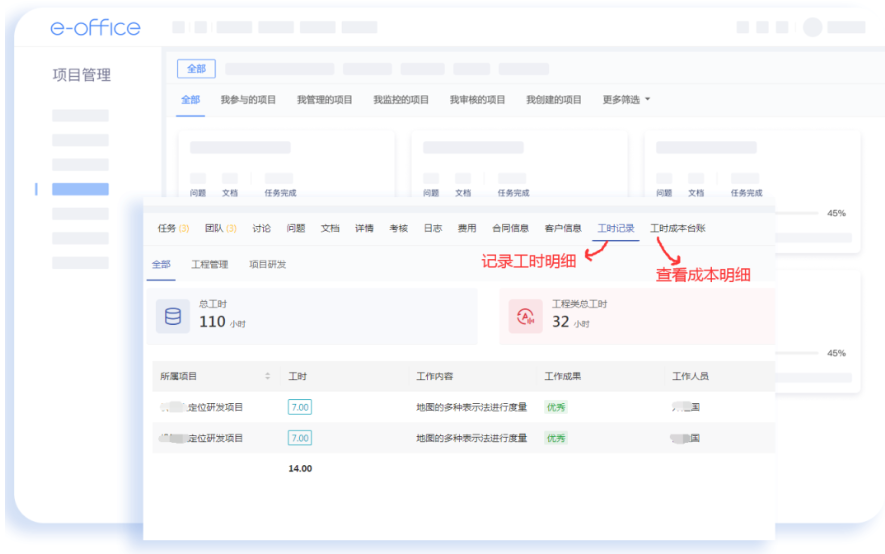Image resolution: width=885 pixels, height=554 pixels.
Task: Expand the 更多筛选 dropdown
Action: [626, 100]
